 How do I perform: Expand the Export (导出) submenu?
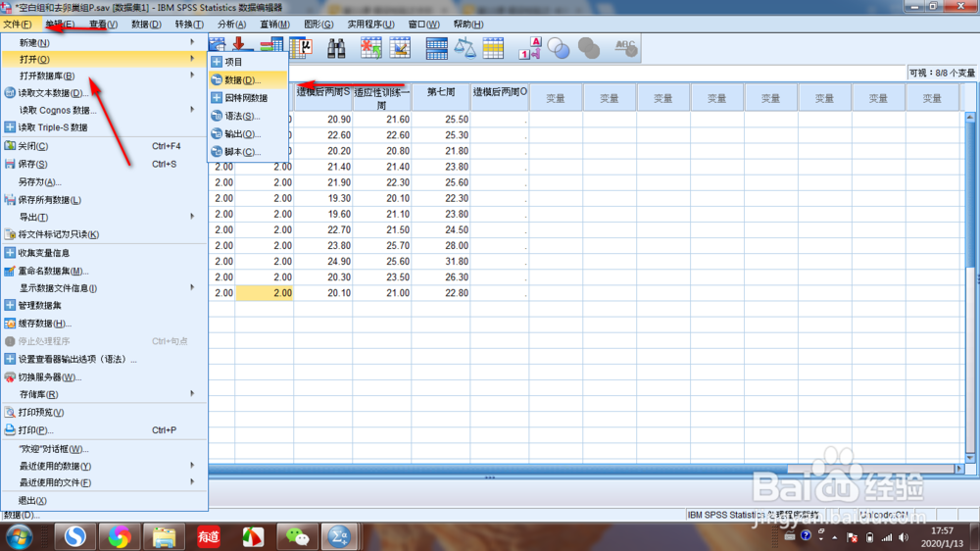pyautogui.click(x=104, y=217)
